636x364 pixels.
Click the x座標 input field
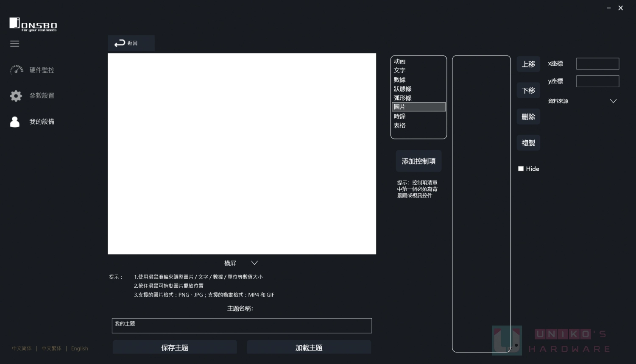(597, 64)
